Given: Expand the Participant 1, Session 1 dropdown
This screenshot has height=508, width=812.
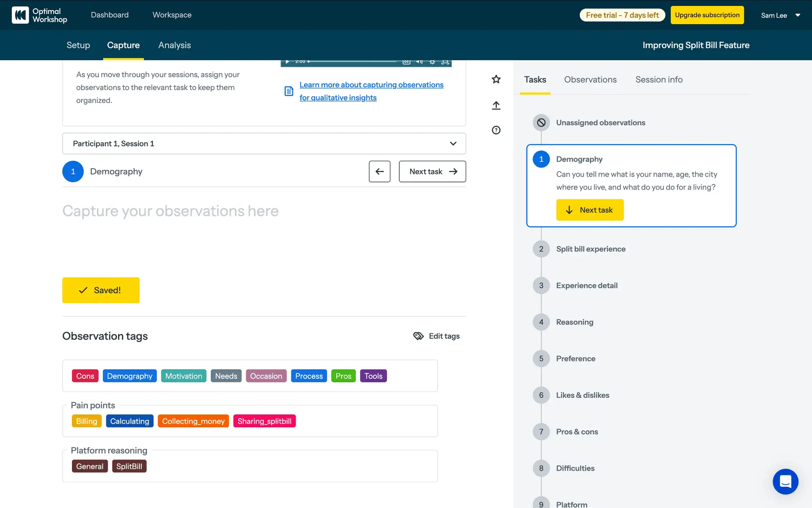Looking at the screenshot, I should [264, 144].
